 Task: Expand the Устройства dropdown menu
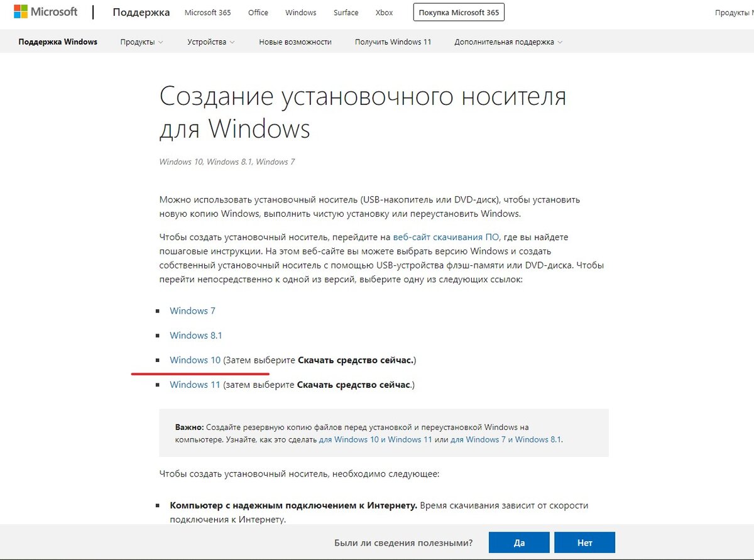click(x=211, y=42)
